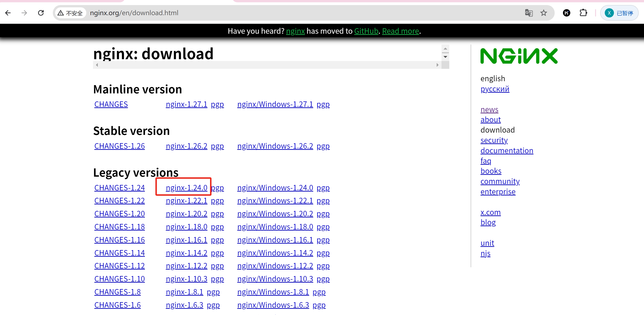Screen dimensions: 644x315
Task: Open CHANGES-1.6 link
Action: pos(118,305)
